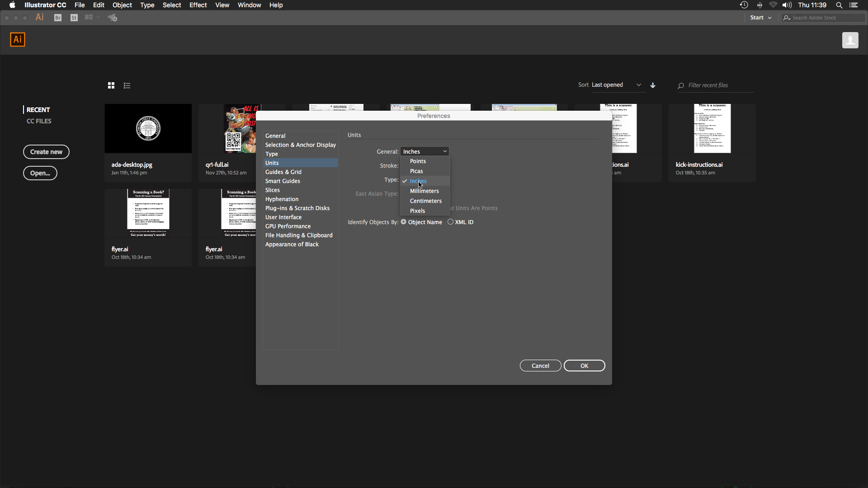This screenshot has width=868, height=488.
Task: Select General preferences category
Action: point(300,136)
